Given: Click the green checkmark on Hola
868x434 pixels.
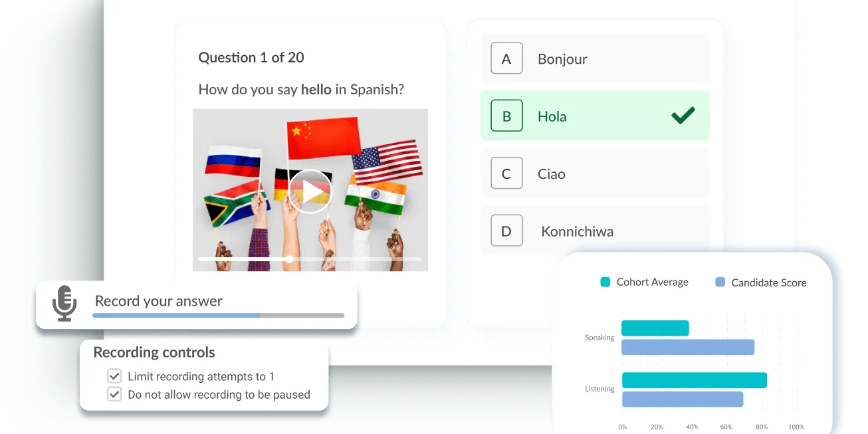Looking at the screenshot, I should [683, 116].
